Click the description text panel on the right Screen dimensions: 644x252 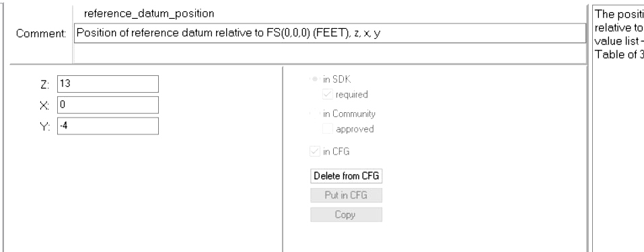(x=618, y=128)
